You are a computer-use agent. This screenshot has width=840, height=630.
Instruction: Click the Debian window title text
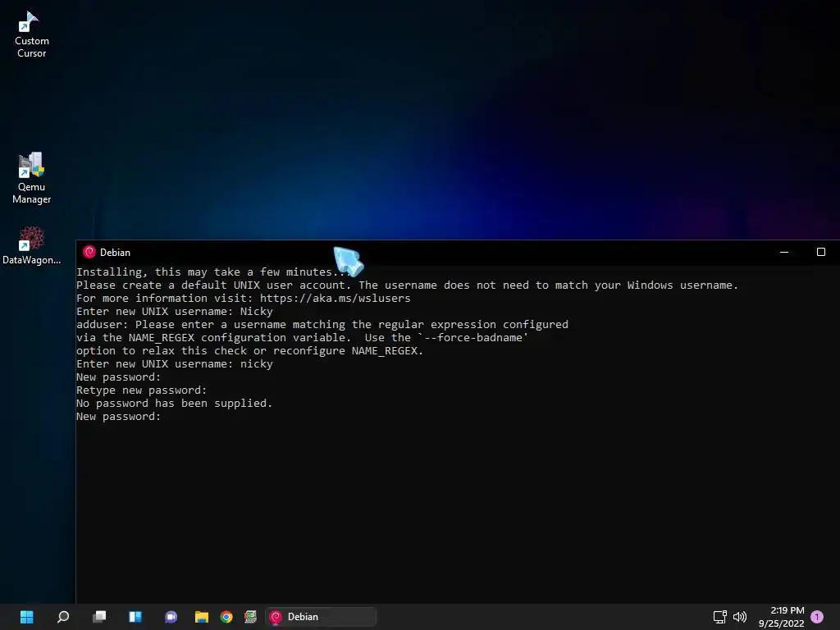115,253
